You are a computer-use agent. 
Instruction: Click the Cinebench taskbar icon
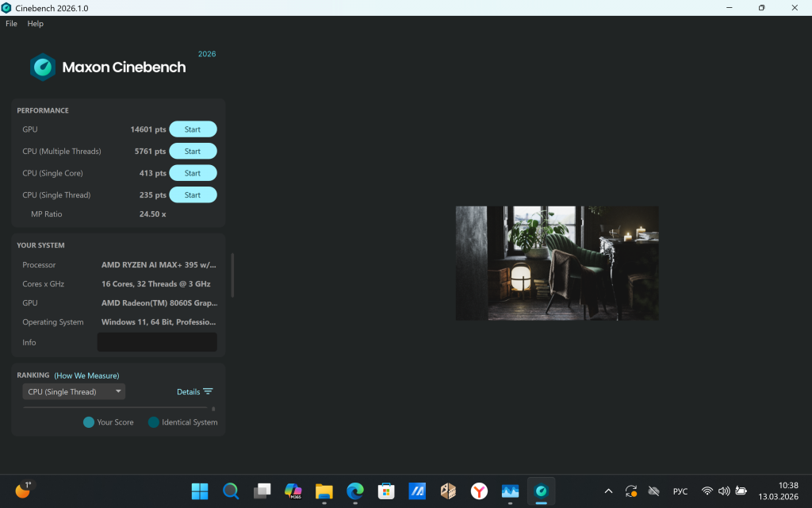[x=541, y=491]
